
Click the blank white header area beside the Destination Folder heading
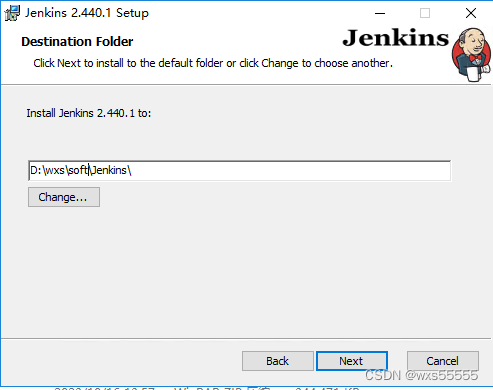click(x=233, y=42)
